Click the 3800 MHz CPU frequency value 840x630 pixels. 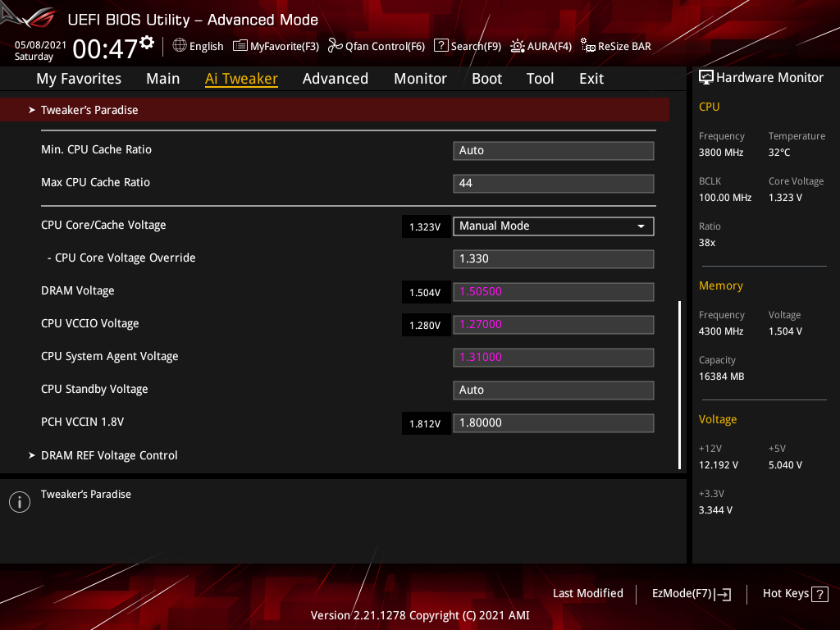pyautogui.click(x=721, y=153)
